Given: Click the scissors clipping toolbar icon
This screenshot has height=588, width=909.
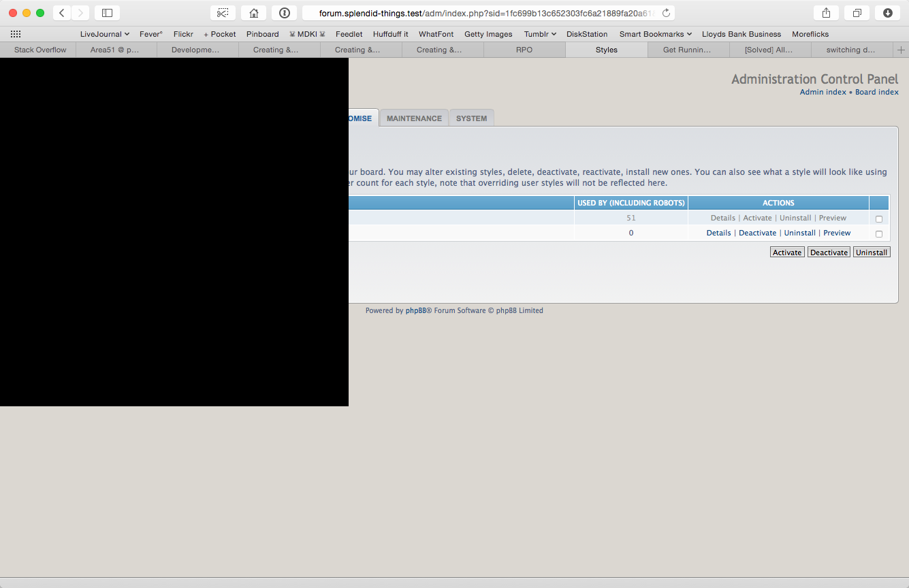Looking at the screenshot, I should tap(223, 13).
